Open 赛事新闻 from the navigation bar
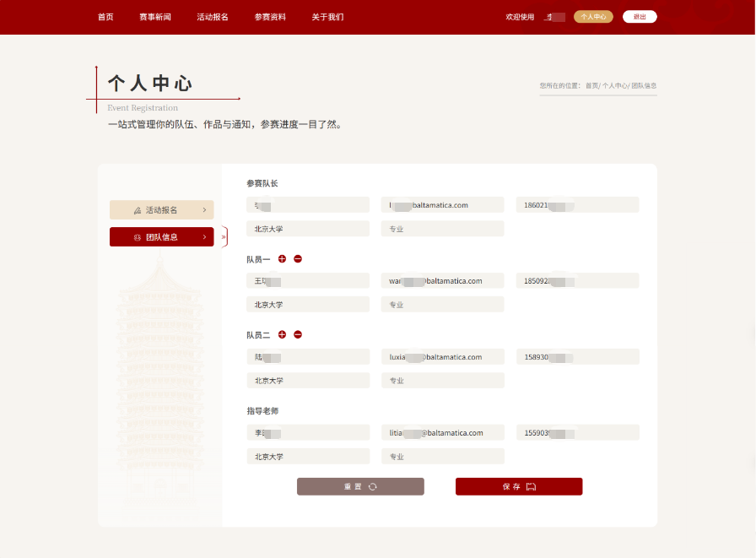 pos(155,17)
